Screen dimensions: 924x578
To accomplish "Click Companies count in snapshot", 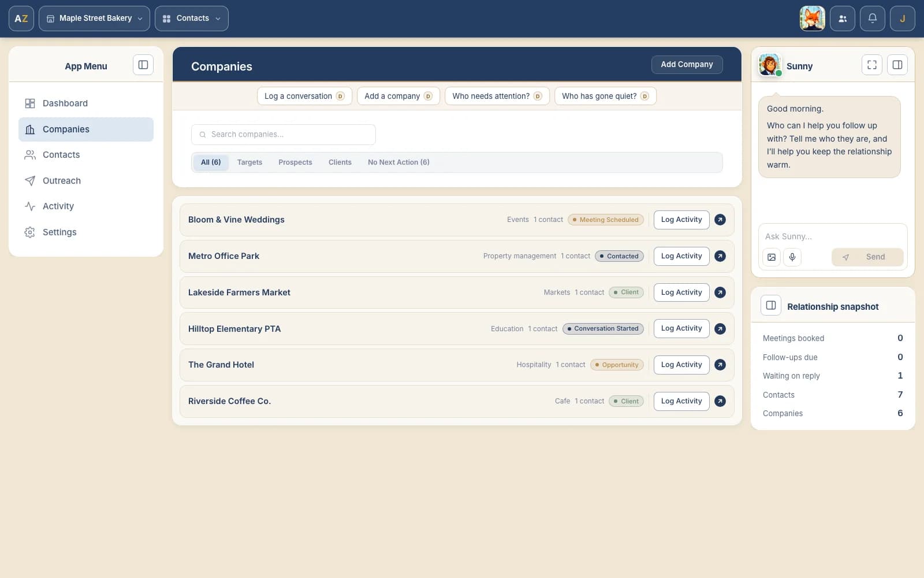I will [x=900, y=413].
